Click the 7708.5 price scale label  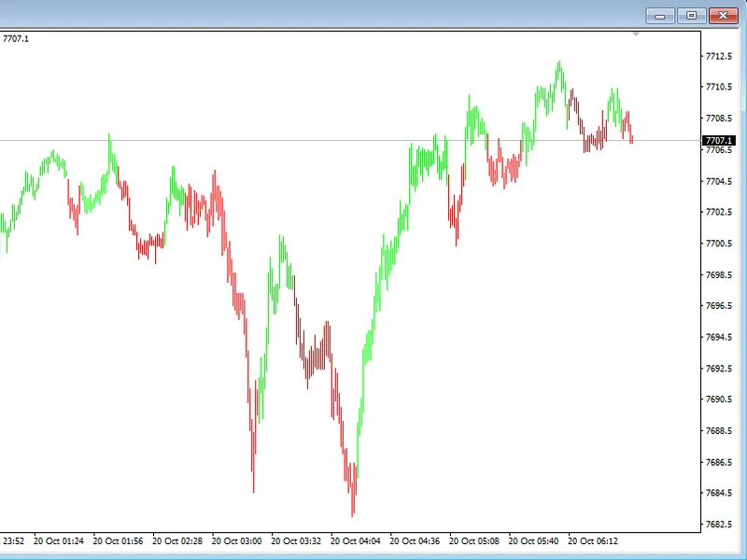click(719, 119)
